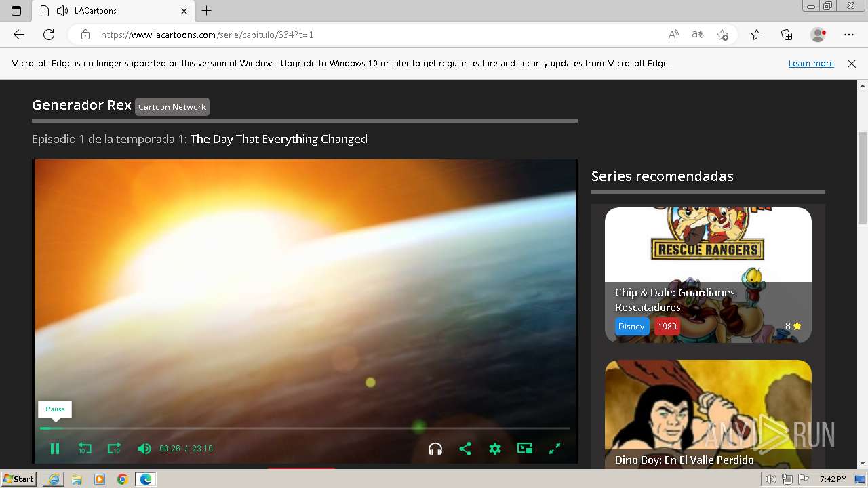The image size is (868, 488).
Task: Open the Favorites list
Action: 757,35
